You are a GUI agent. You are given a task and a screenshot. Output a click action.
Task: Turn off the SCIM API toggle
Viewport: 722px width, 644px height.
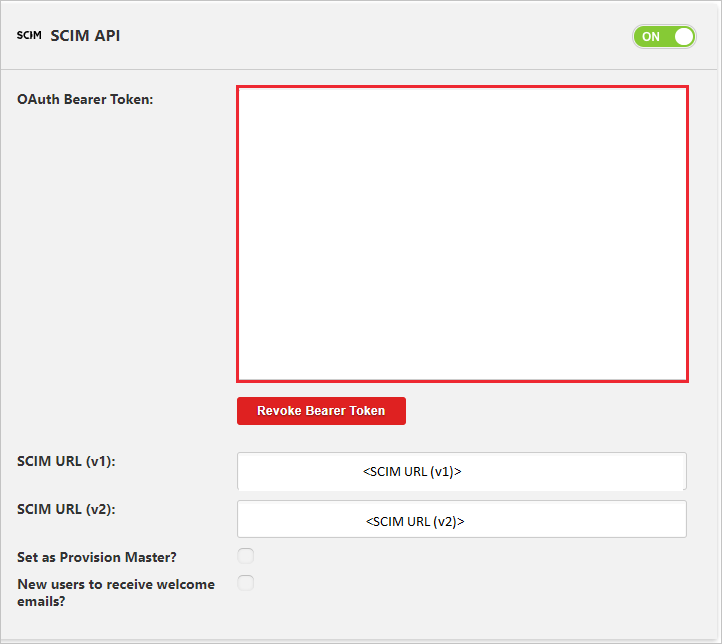click(664, 36)
